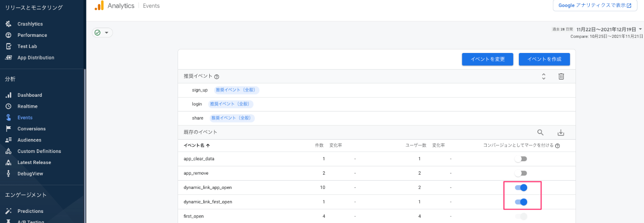Open the first_open event
The image size is (644, 223).
[194, 216]
